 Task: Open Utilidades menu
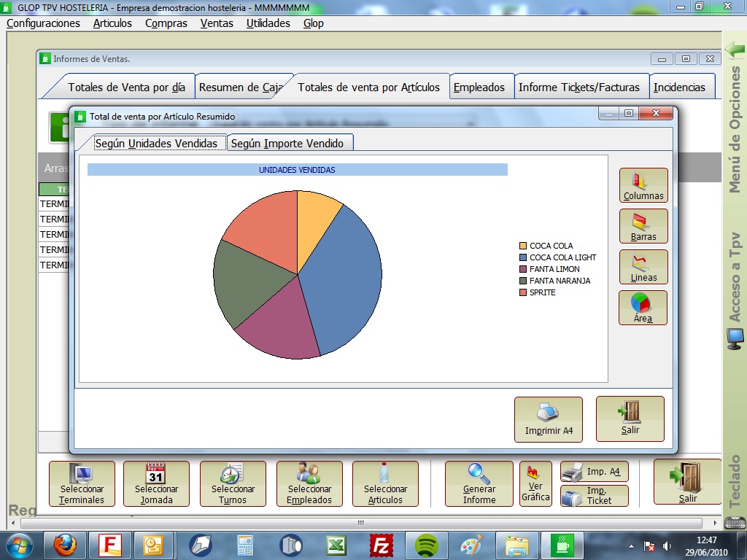(x=268, y=23)
